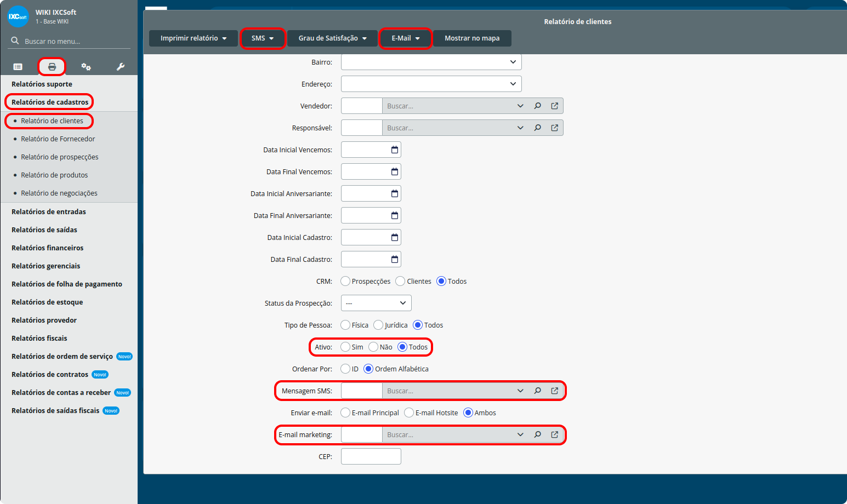Open calendar for Data Inicial Vencemos
The image size is (847, 504).
[395, 150]
